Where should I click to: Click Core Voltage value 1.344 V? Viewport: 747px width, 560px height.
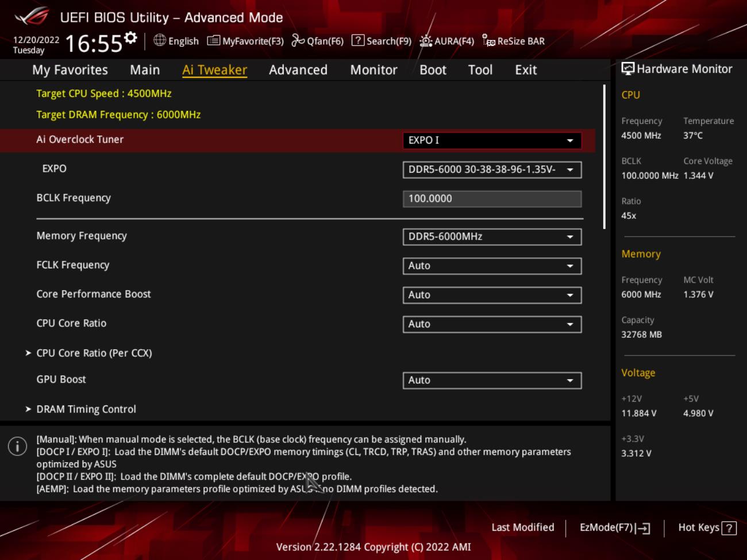pyautogui.click(x=698, y=176)
